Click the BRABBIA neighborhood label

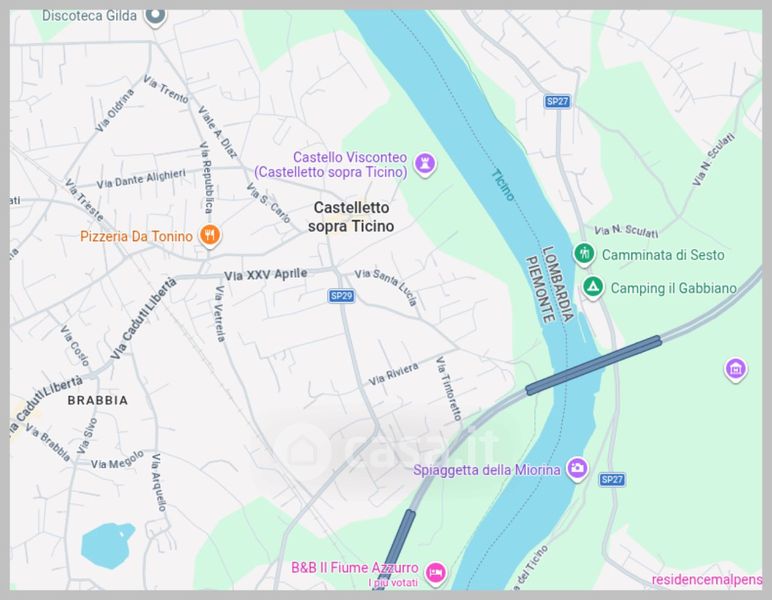(x=97, y=400)
